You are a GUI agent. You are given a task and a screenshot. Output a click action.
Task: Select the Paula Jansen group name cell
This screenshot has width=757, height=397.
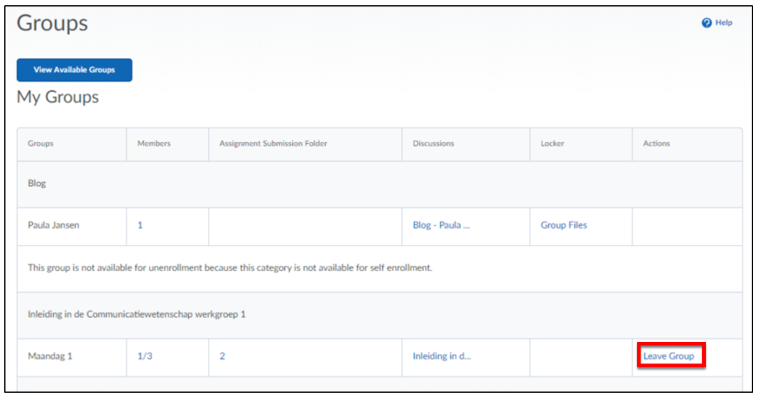point(72,226)
